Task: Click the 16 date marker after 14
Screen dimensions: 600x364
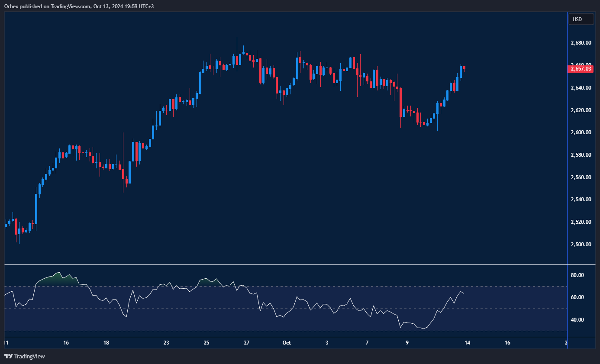Action: (507, 343)
